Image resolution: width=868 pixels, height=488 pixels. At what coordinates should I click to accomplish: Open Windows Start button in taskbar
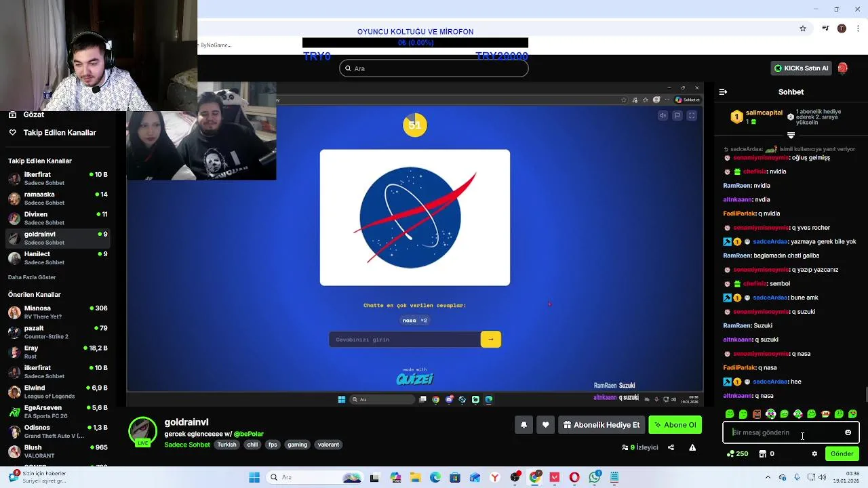(254, 477)
